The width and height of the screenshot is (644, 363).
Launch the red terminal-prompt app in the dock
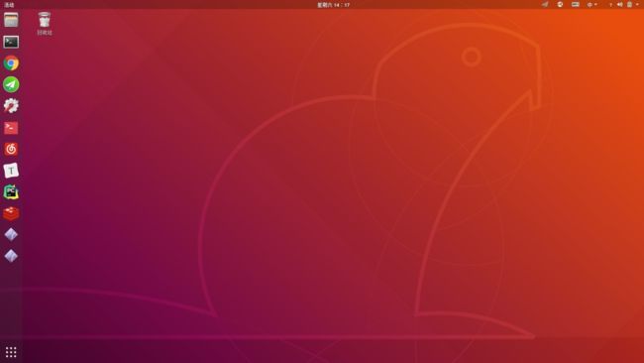(11, 127)
